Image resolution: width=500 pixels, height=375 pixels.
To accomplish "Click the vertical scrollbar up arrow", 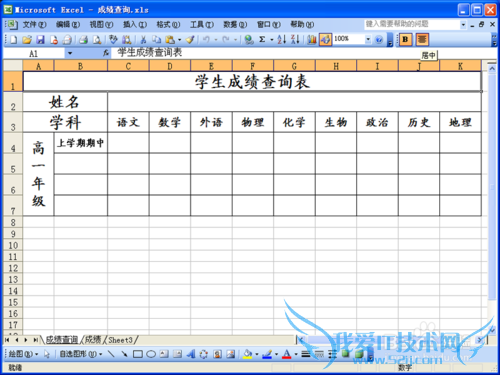I will point(492,69).
